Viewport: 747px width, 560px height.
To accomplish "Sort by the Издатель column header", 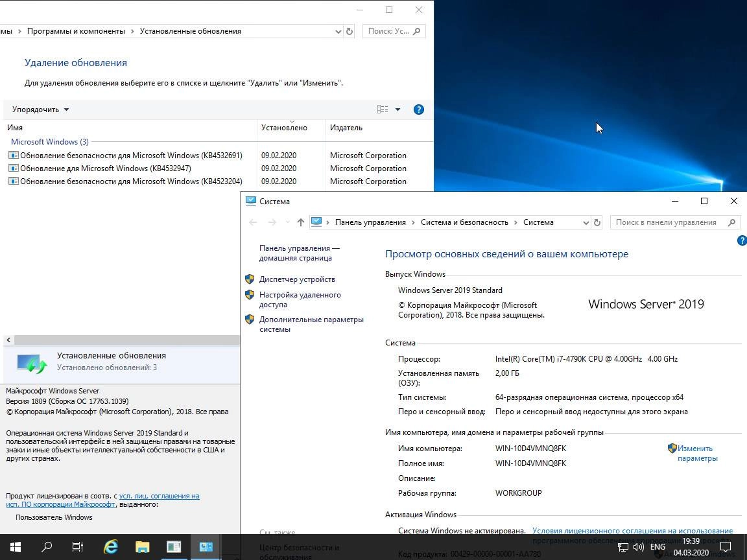I will [379, 128].
